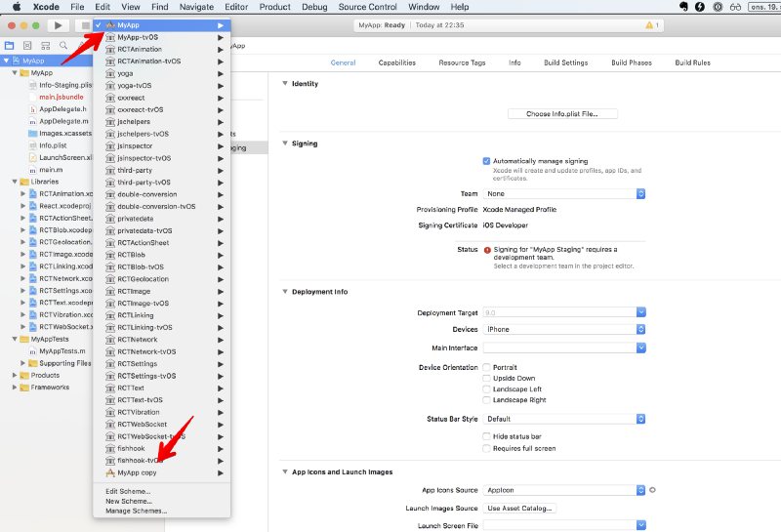Expand the Products group

(15, 375)
